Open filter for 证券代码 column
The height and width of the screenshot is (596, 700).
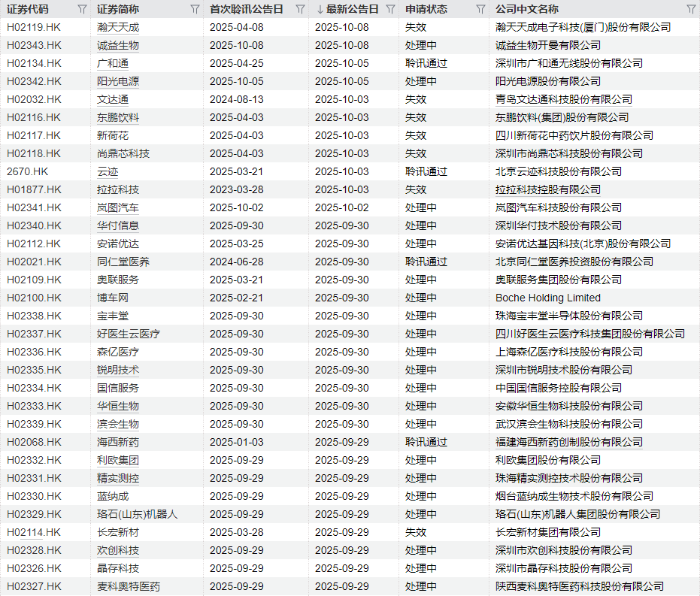pyautogui.click(x=82, y=9)
